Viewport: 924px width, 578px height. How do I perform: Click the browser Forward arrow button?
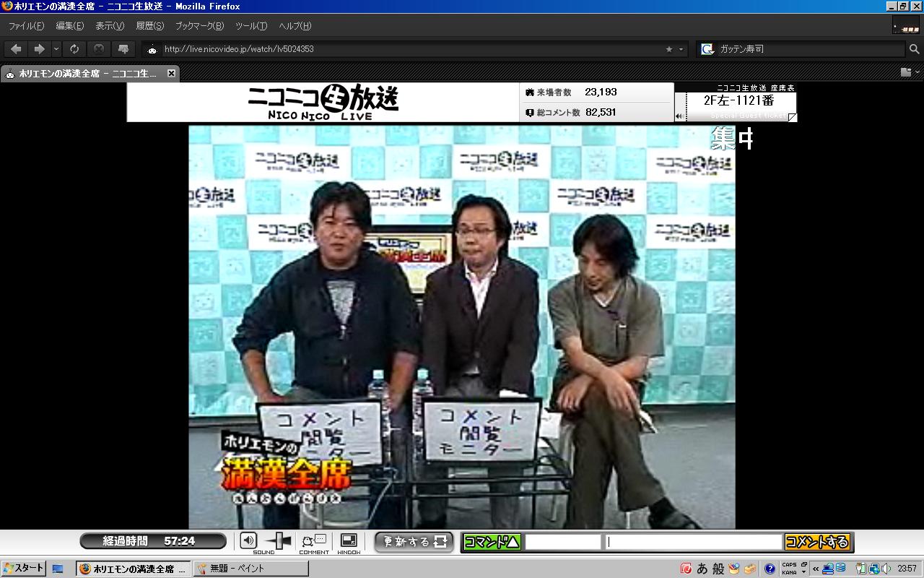coord(40,49)
